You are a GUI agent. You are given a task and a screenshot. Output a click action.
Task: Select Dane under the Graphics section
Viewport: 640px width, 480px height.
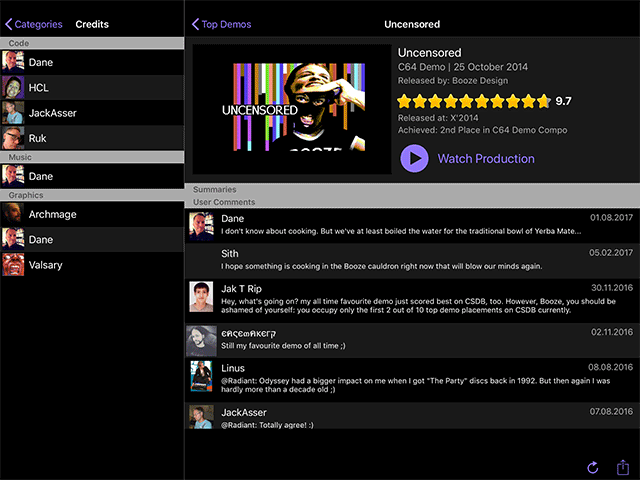[92, 239]
